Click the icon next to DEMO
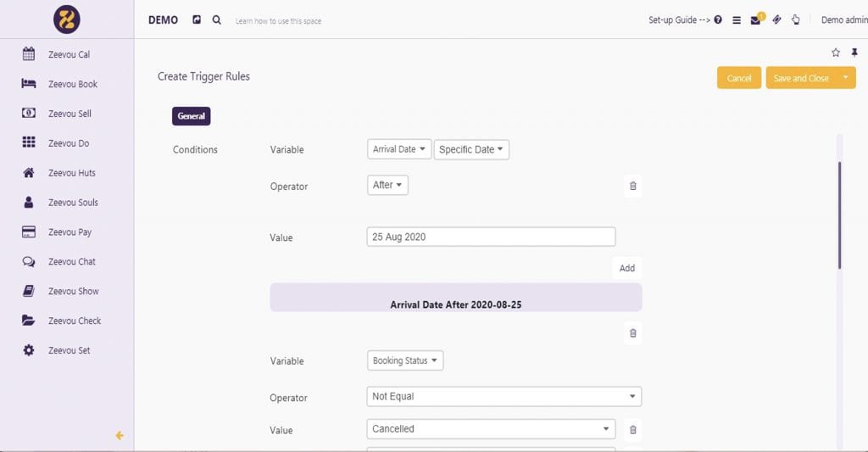Image resolution: width=868 pixels, height=452 pixels. coord(197,20)
